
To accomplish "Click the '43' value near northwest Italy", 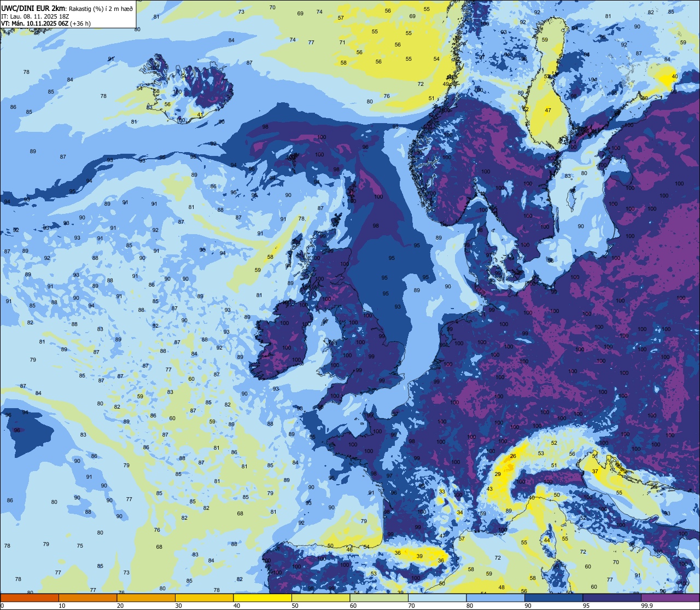I will pos(489,489).
